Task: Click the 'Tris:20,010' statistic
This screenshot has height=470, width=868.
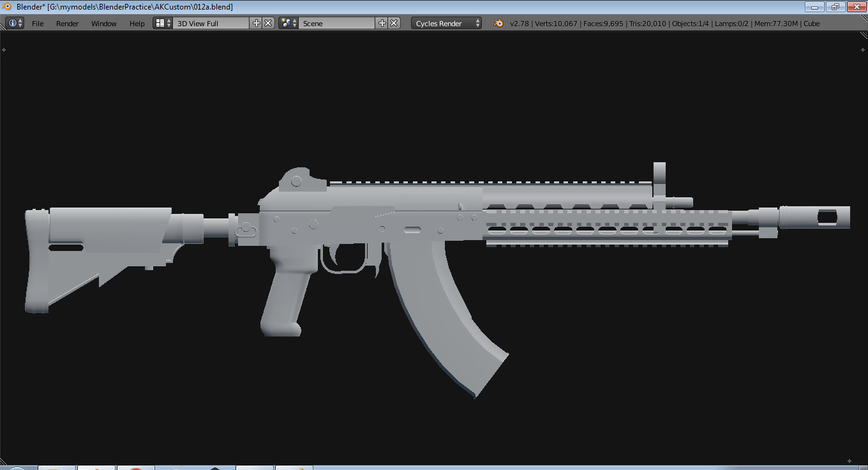Action: point(647,24)
